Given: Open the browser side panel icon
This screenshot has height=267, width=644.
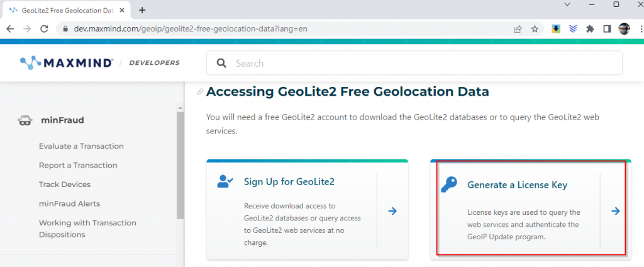Looking at the screenshot, I should [x=607, y=29].
